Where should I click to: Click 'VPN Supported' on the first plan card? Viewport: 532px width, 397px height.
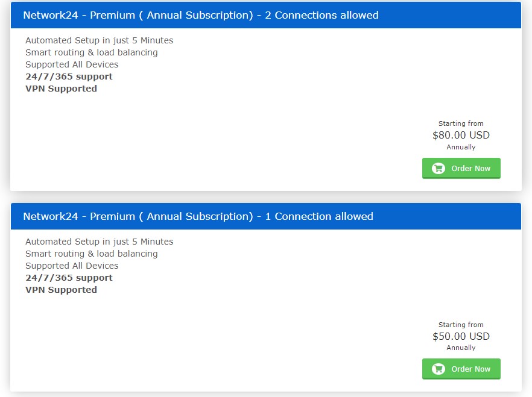click(x=60, y=89)
